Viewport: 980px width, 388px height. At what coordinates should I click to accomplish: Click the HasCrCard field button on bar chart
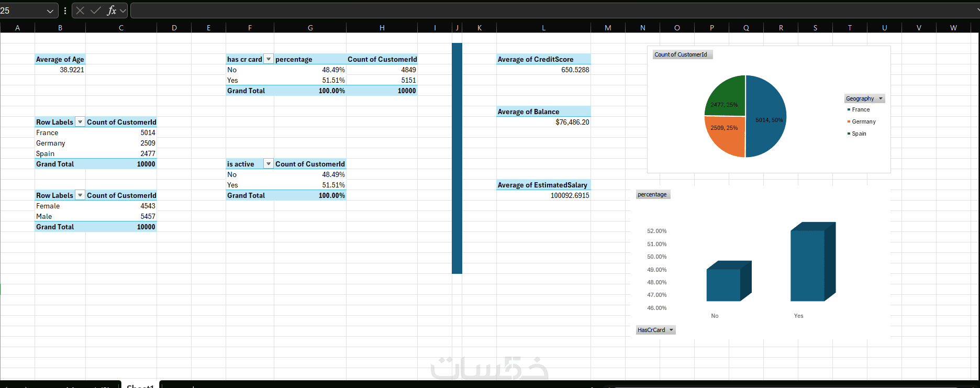[655, 330]
